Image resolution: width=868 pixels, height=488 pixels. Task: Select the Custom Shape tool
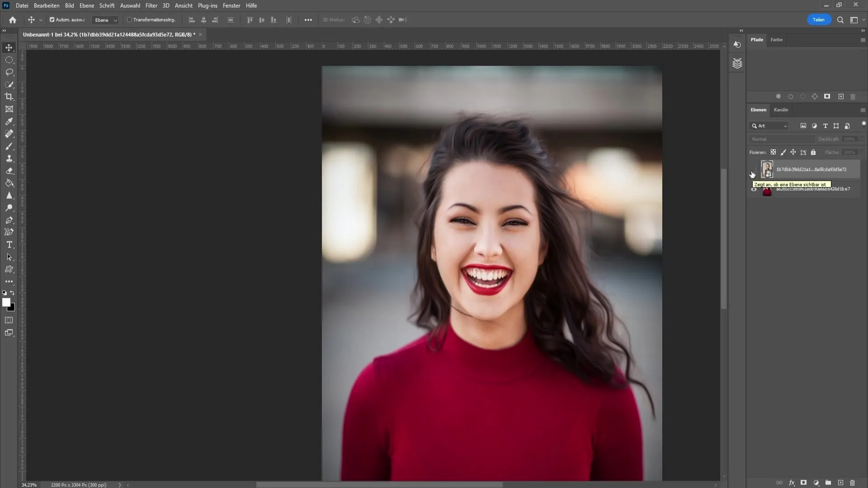pos(9,269)
